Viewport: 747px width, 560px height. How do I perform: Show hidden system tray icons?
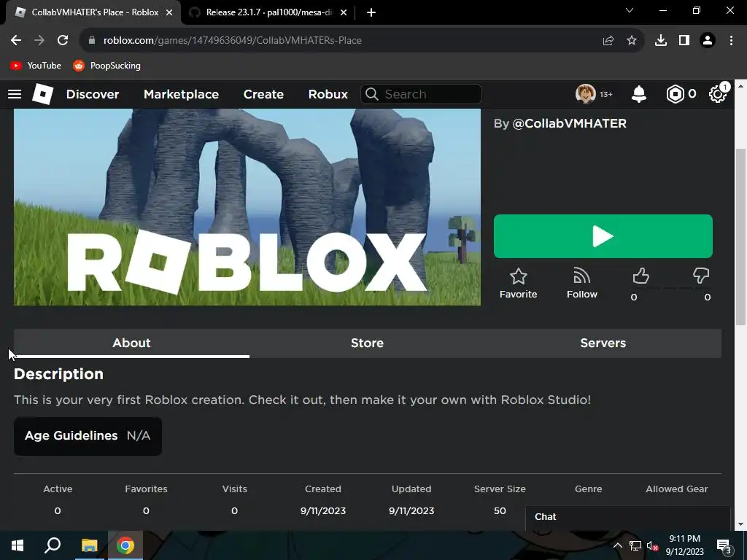[617, 545]
